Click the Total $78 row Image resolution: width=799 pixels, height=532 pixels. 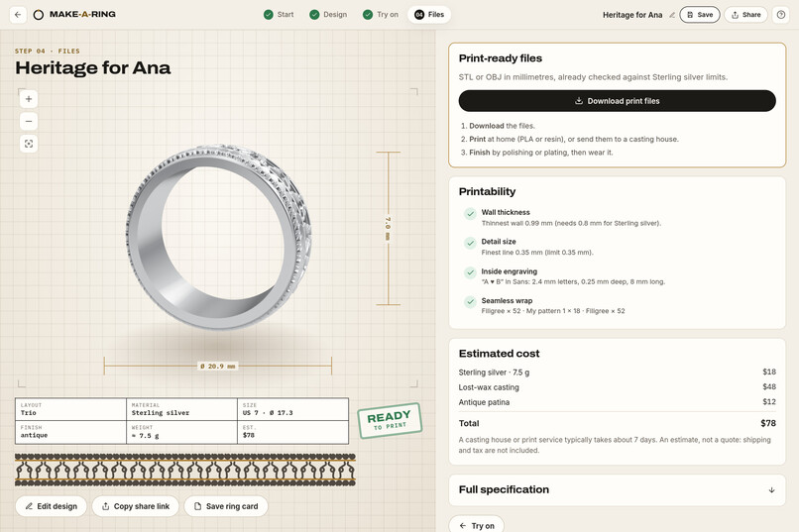pos(617,423)
